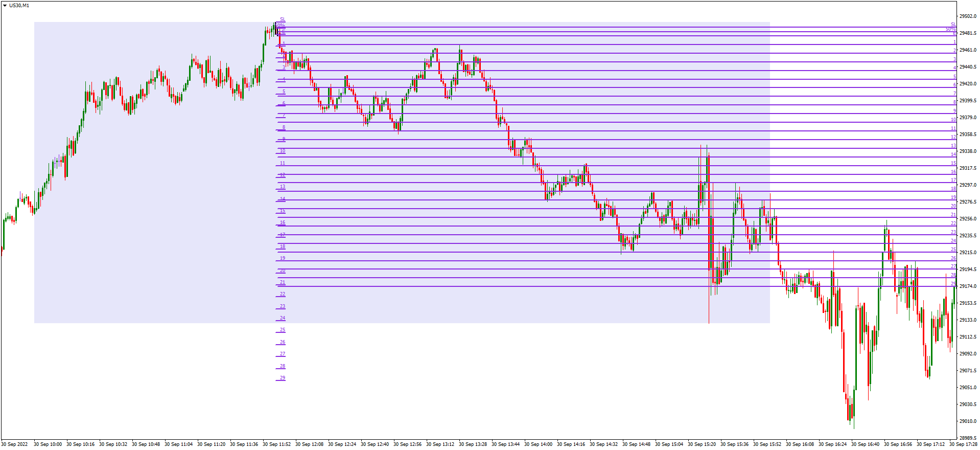Select level 25 marker below the shaded zone
Image resolution: width=980 pixels, height=450 pixels.
[283, 330]
